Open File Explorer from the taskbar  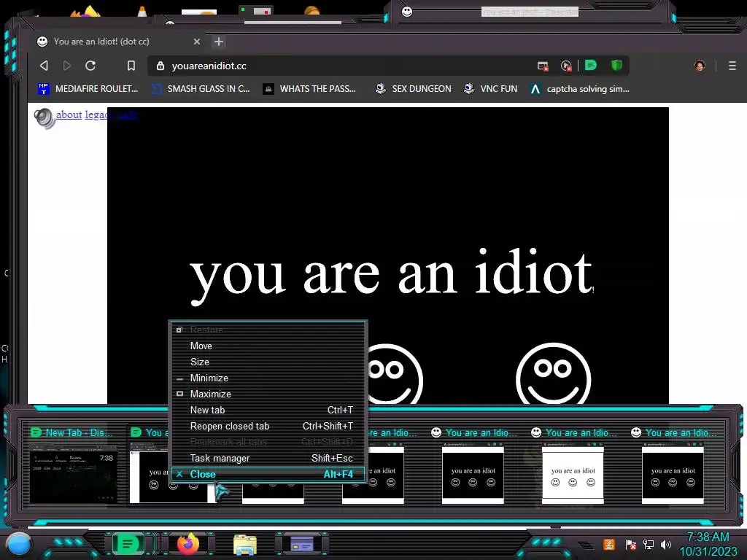(245, 544)
